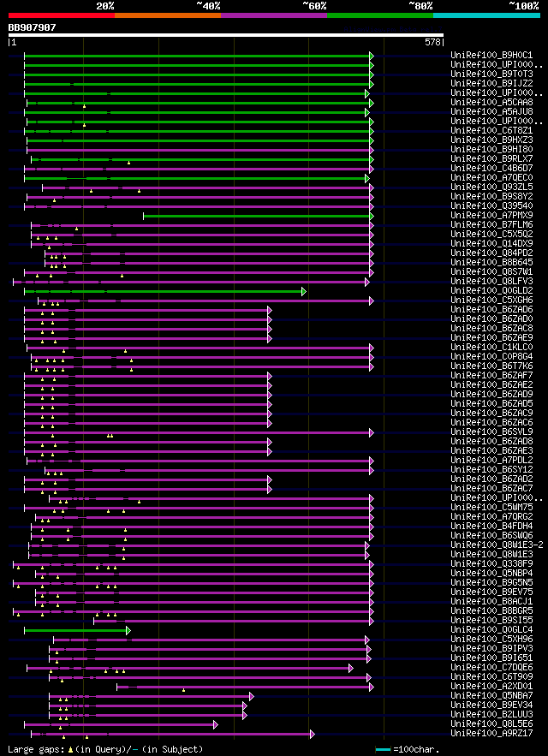Click the 578 query length label
Image resolution: width=548 pixels, height=756 pixels.
coord(432,43)
